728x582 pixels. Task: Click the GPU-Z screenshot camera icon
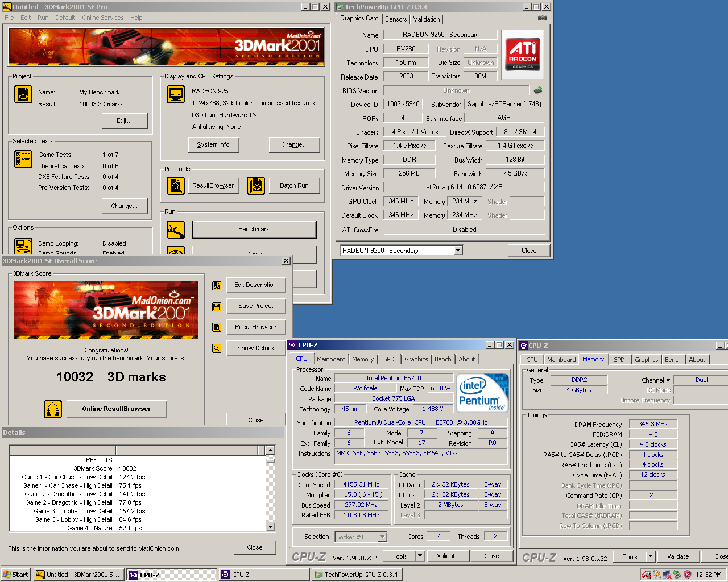(x=543, y=18)
